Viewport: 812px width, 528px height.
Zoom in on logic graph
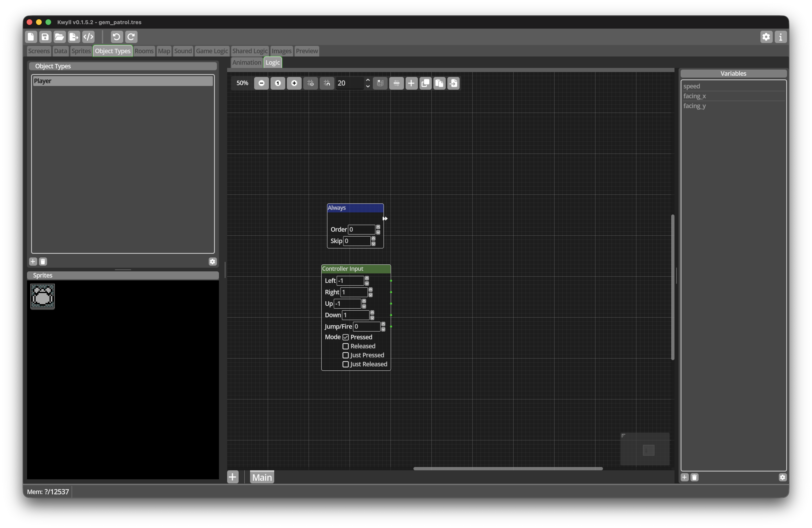pyautogui.click(x=294, y=83)
